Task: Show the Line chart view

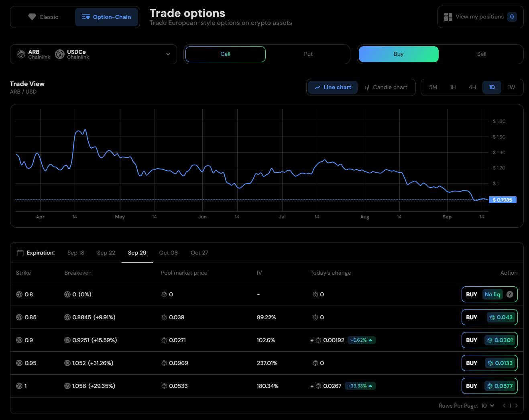Action: coord(333,88)
